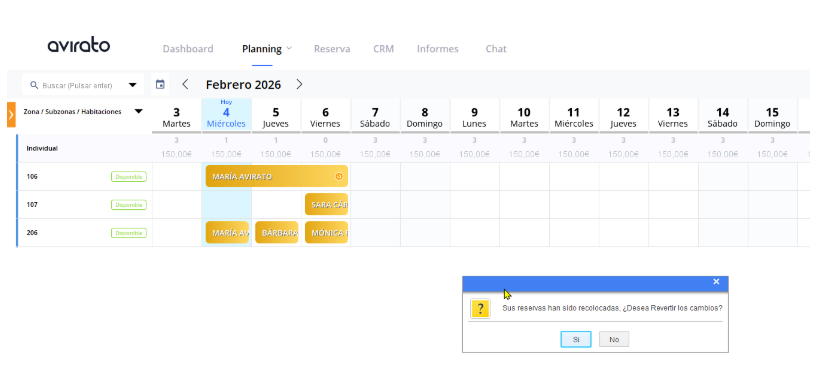Select day 15 Domingo column header
Image resolution: width=825 pixels, height=372 pixels.
(772, 117)
